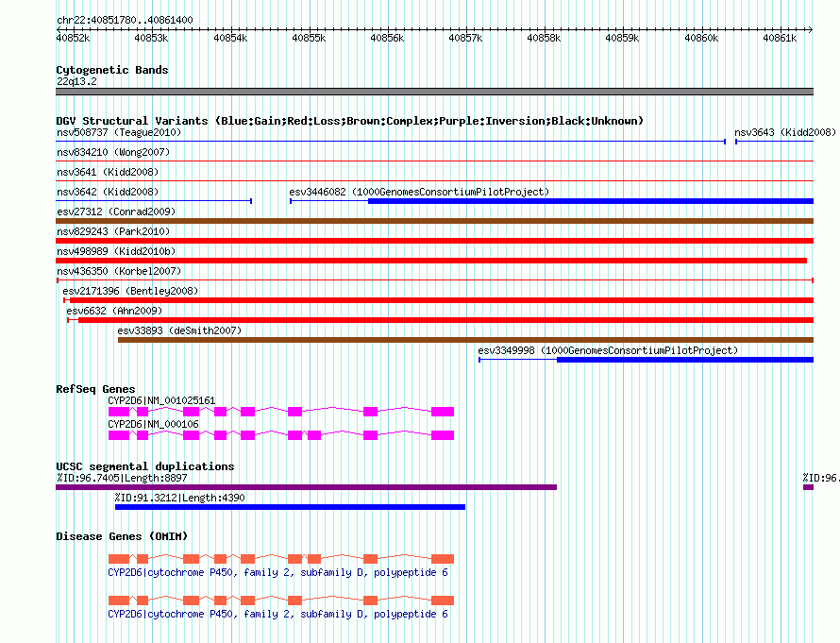Select the nsv3641 (Kidd2008) variant label
Screen dimensions: 840x643
click(x=108, y=172)
